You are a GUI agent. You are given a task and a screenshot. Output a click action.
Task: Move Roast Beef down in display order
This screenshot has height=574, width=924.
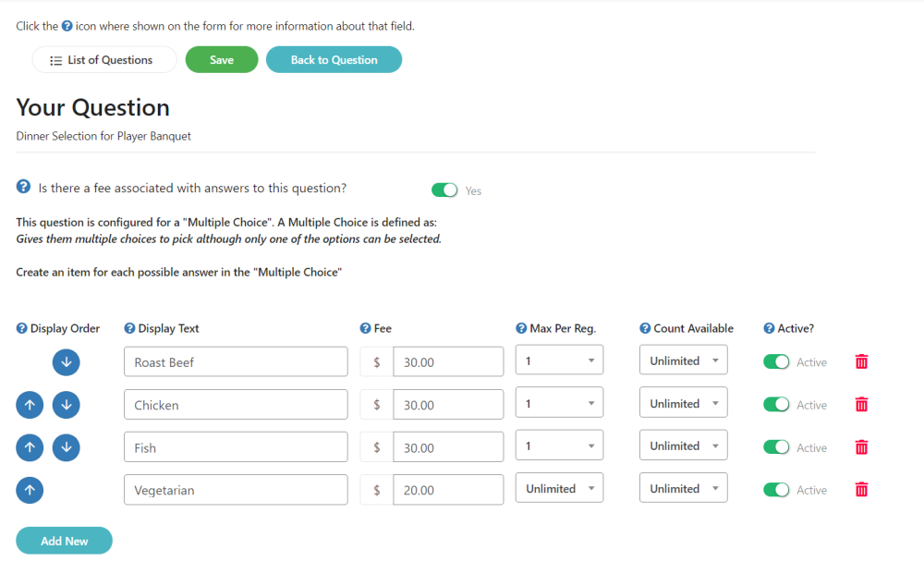pyautogui.click(x=66, y=362)
